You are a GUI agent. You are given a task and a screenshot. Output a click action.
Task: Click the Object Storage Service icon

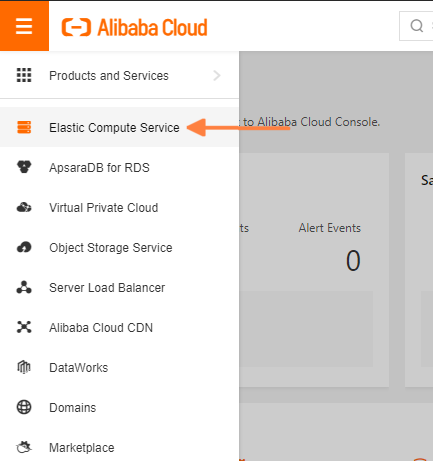pos(24,247)
